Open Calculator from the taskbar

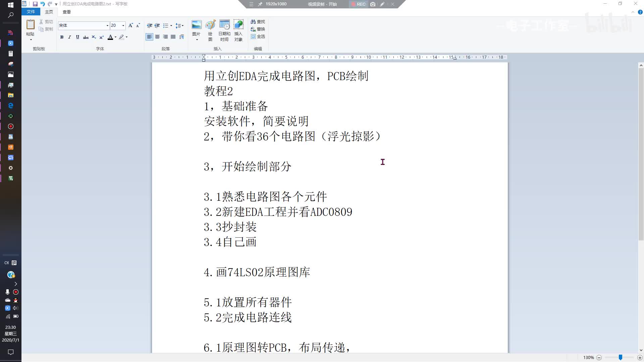point(11,54)
